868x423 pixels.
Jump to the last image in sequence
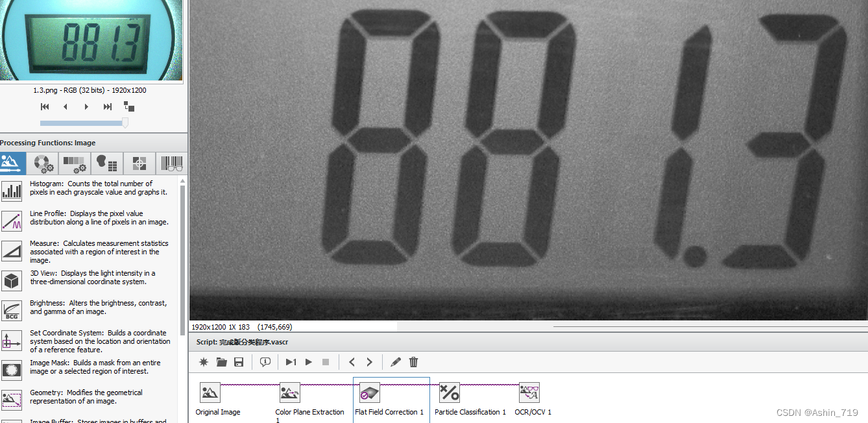pos(107,106)
